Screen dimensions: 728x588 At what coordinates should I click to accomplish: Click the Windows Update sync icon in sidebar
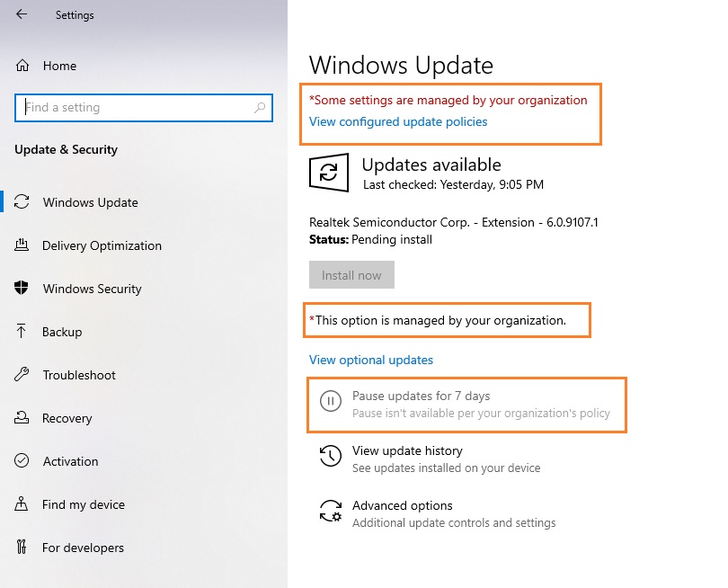click(x=22, y=202)
